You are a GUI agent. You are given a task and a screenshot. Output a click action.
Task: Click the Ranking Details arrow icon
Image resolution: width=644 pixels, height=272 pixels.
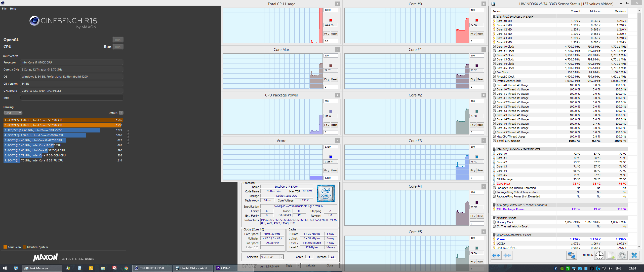121,113
